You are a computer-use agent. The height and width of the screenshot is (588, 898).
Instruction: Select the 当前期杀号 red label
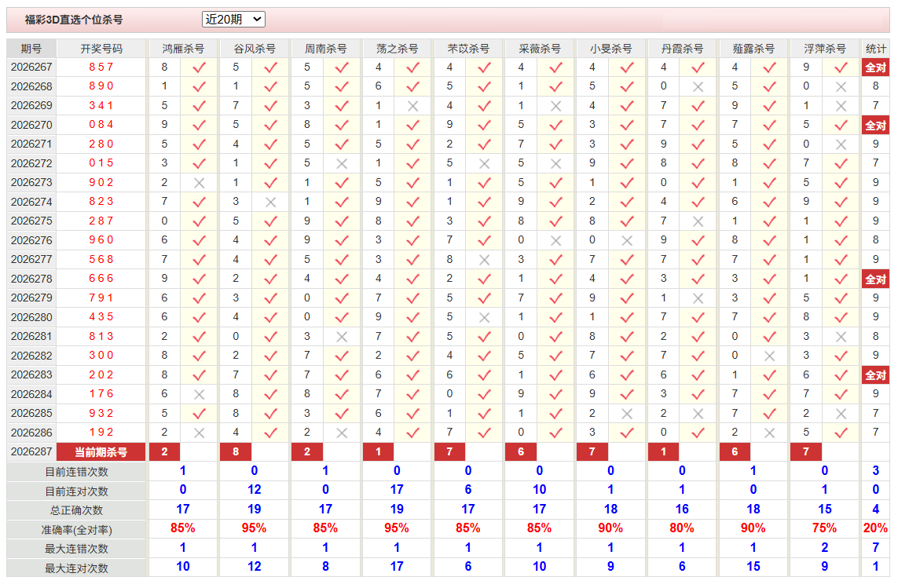click(101, 452)
